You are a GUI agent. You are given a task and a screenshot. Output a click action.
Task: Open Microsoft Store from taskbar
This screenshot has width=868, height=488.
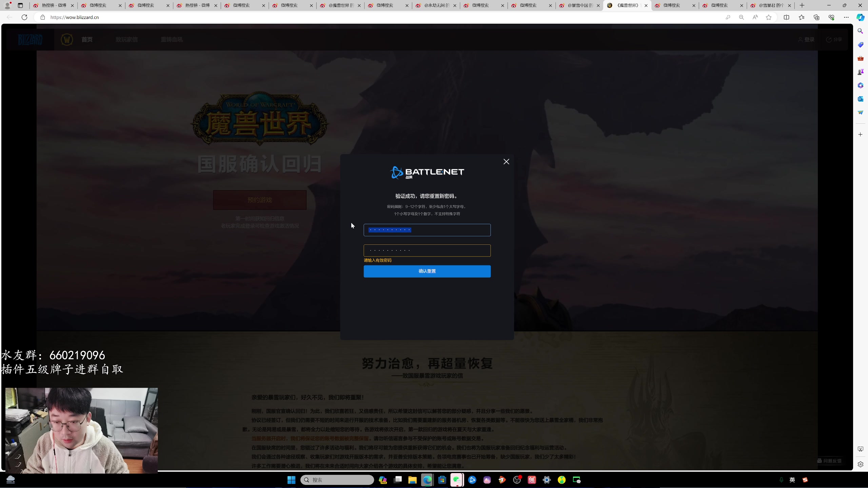click(442, 480)
